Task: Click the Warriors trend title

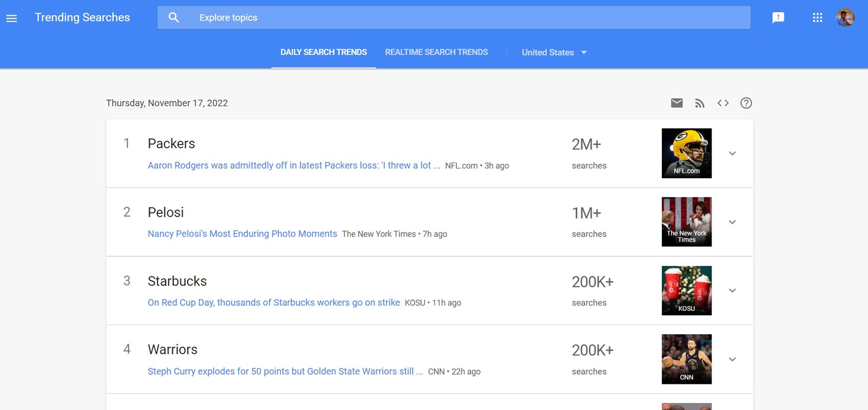Action: pos(172,350)
